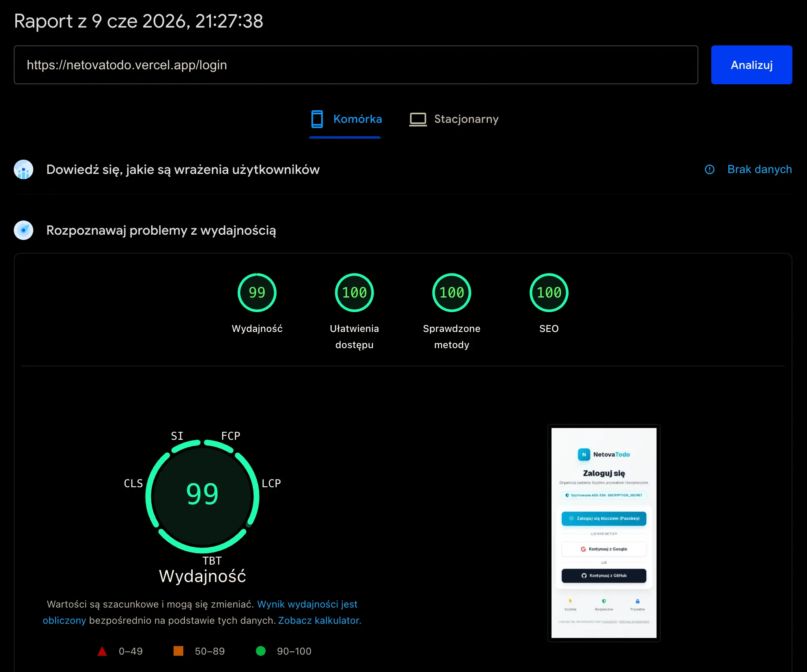
Task: Click the FCP metric label
Action: 231,436
